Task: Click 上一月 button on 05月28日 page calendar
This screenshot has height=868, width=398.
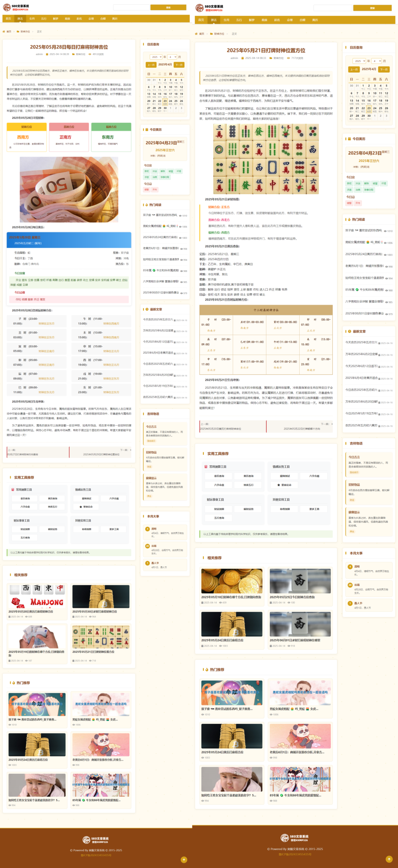Action: [151, 65]
